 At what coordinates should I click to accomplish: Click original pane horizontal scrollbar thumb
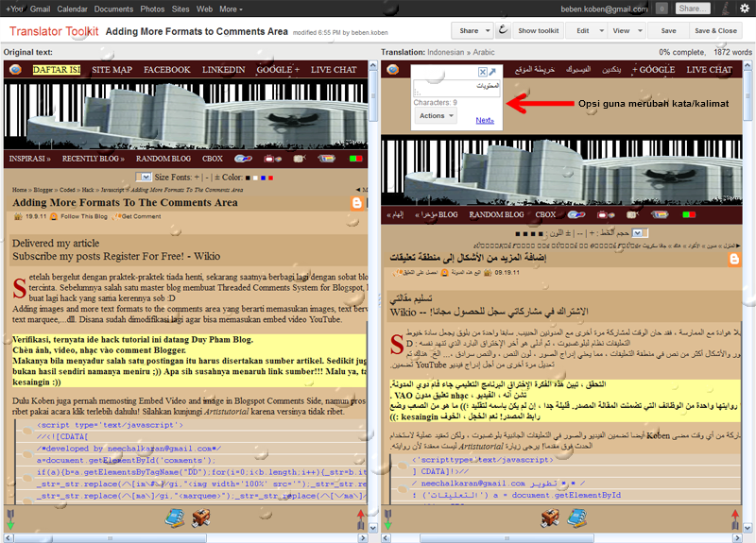(110, 538)
